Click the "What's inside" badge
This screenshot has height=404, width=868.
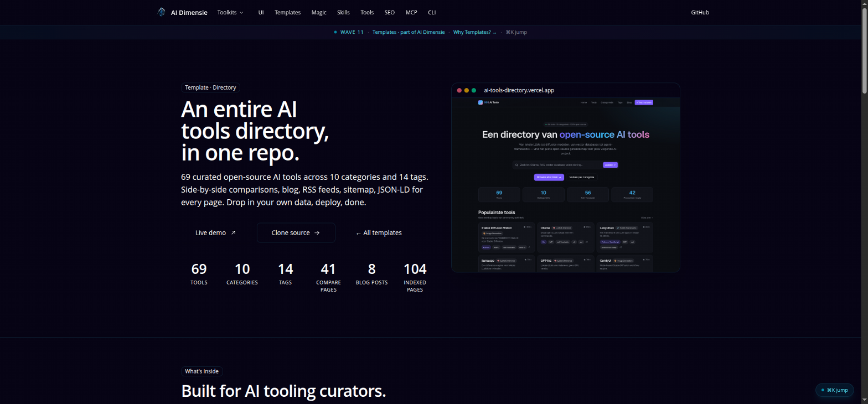pos(202,371)
